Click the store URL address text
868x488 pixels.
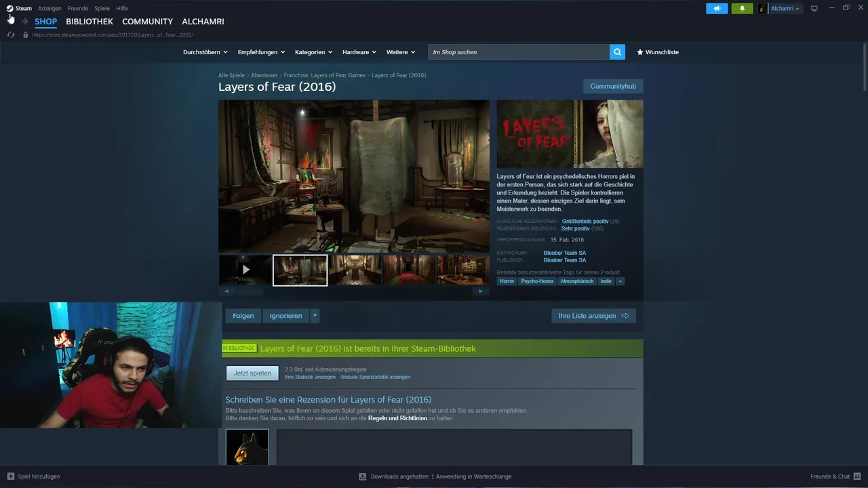point(112,35)
